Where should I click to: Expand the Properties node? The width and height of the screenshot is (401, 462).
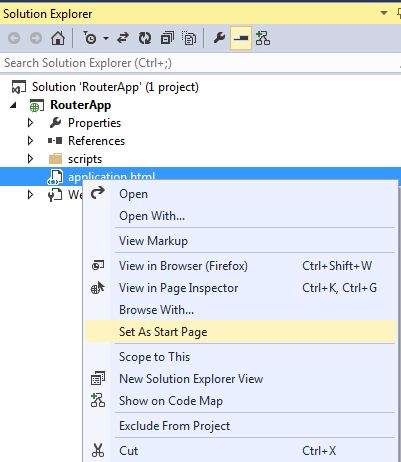(x=30, y=123)
